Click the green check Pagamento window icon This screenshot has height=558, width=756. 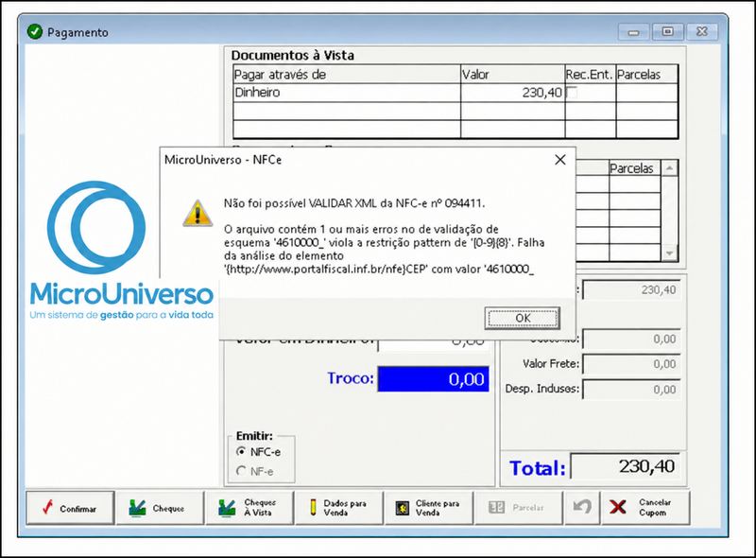click(35, 32)
